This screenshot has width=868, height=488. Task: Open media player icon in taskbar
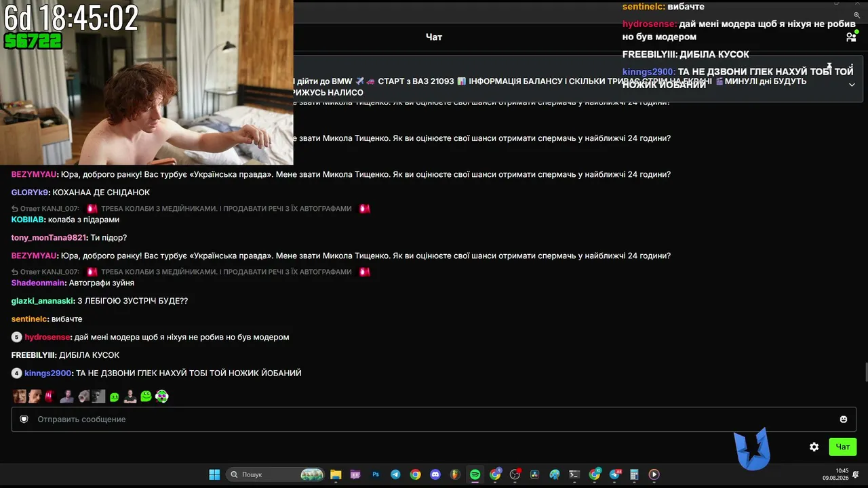(654, 474)
